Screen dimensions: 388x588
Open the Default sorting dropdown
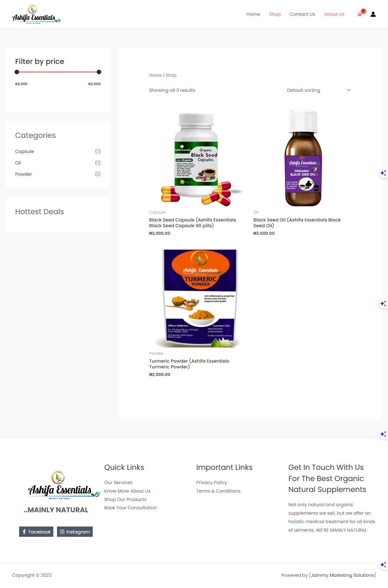coord(319,90)
